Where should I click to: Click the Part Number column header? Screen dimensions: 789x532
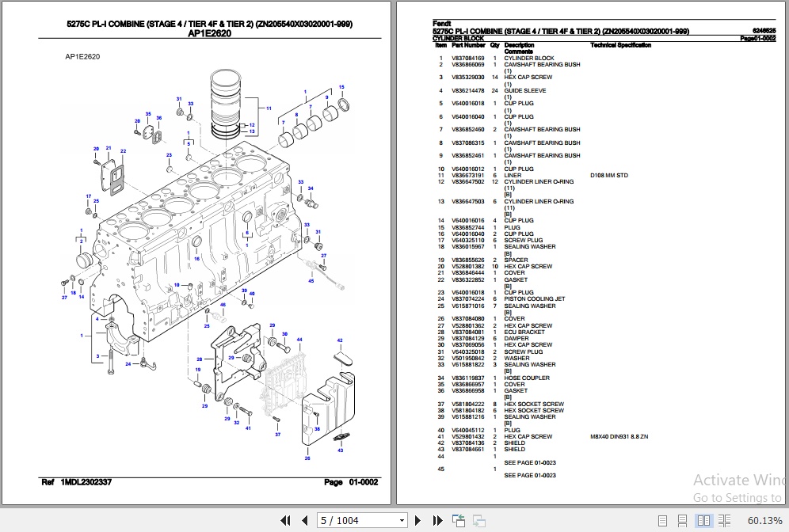click(x=468, y=45)
